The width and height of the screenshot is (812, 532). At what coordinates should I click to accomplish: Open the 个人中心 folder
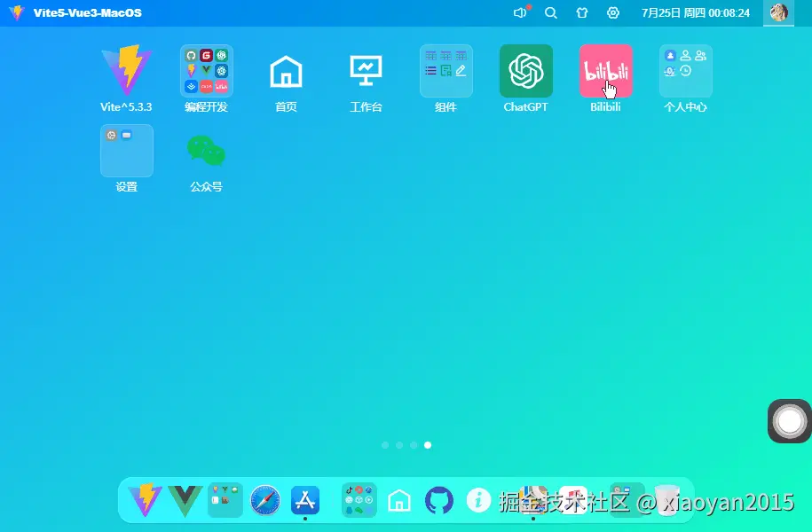686,71
